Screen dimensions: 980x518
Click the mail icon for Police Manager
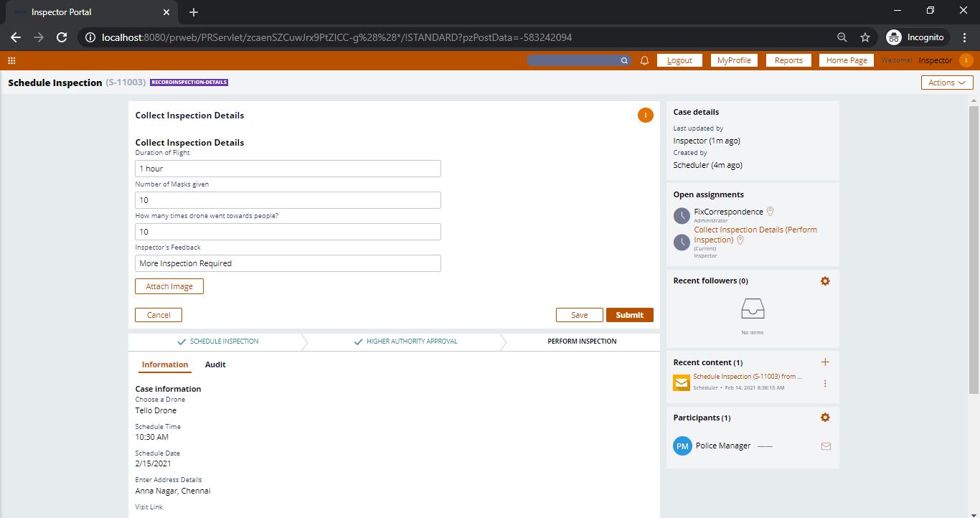tap(826, 446)
